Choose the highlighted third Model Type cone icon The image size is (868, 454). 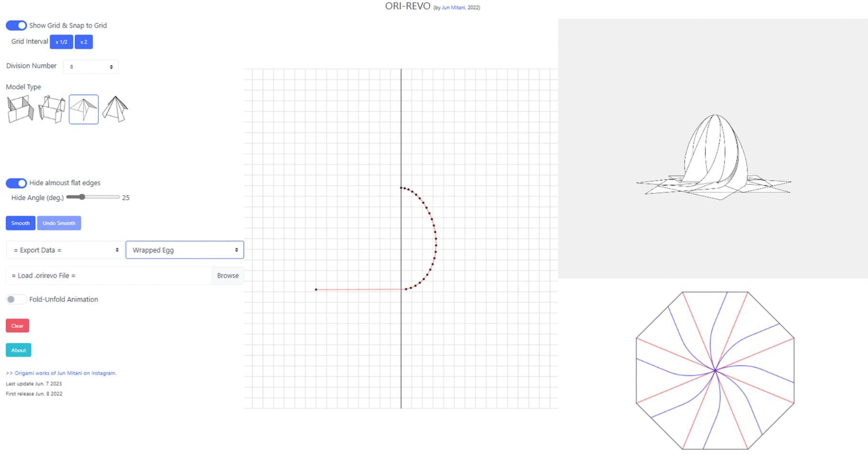(84, 109)
